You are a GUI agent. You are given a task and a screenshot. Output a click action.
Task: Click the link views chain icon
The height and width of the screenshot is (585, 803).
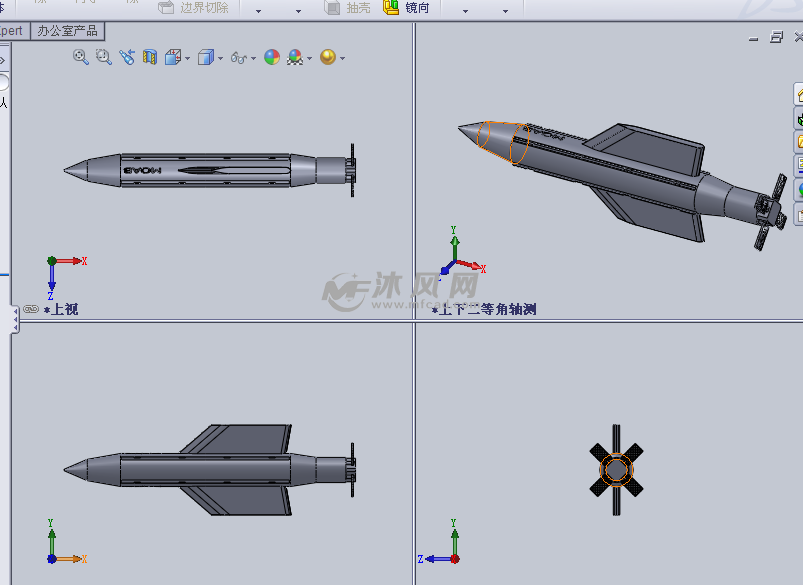[31, 309]
